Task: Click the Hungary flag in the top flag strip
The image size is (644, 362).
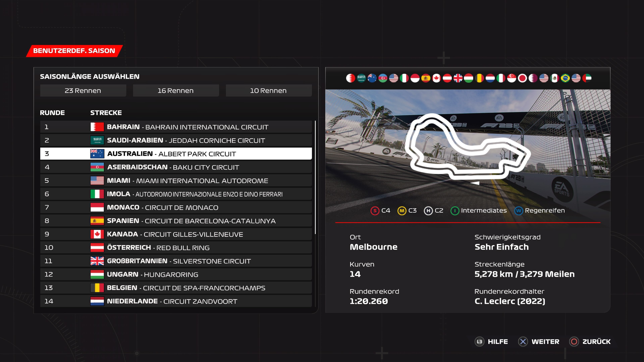Action: click(x=469, y=78)
